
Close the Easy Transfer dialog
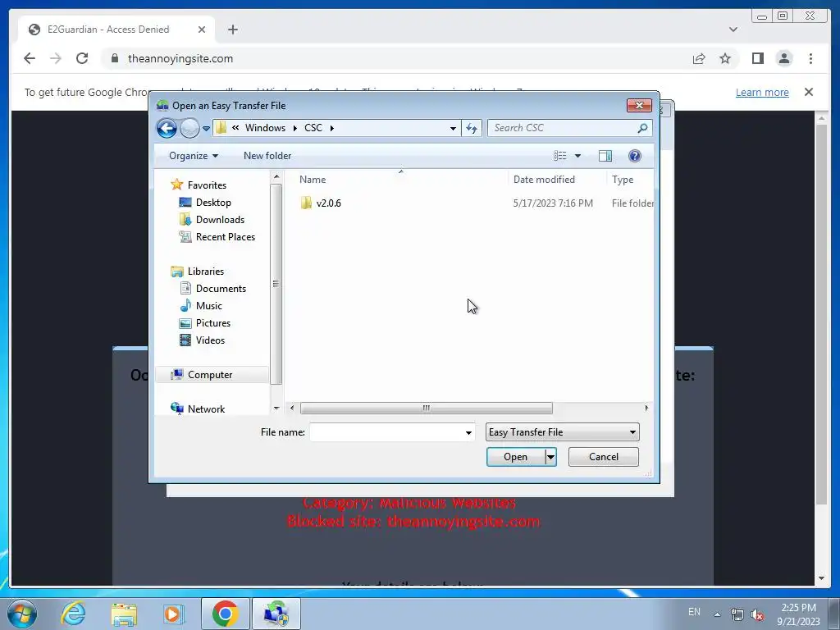640,106
